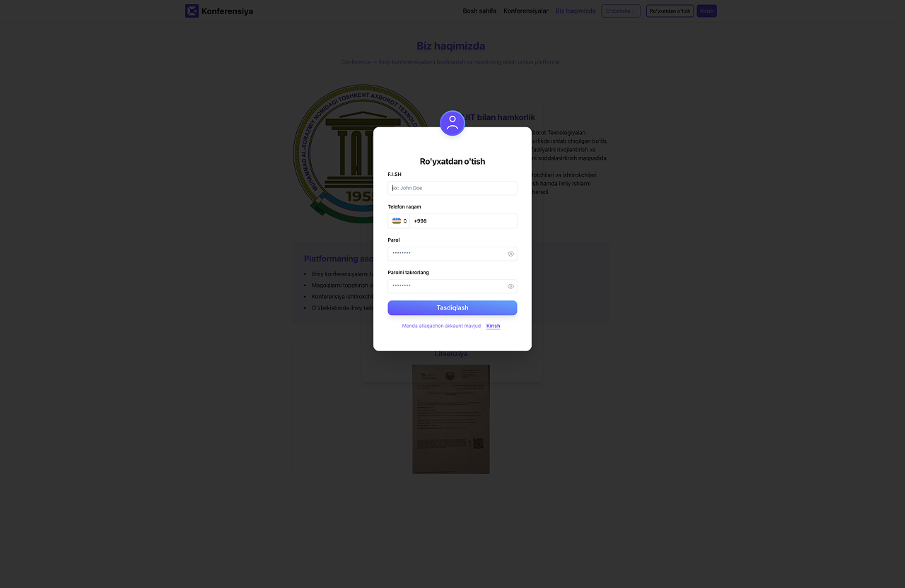Focus the Parol password field

[x=452, y=254]
